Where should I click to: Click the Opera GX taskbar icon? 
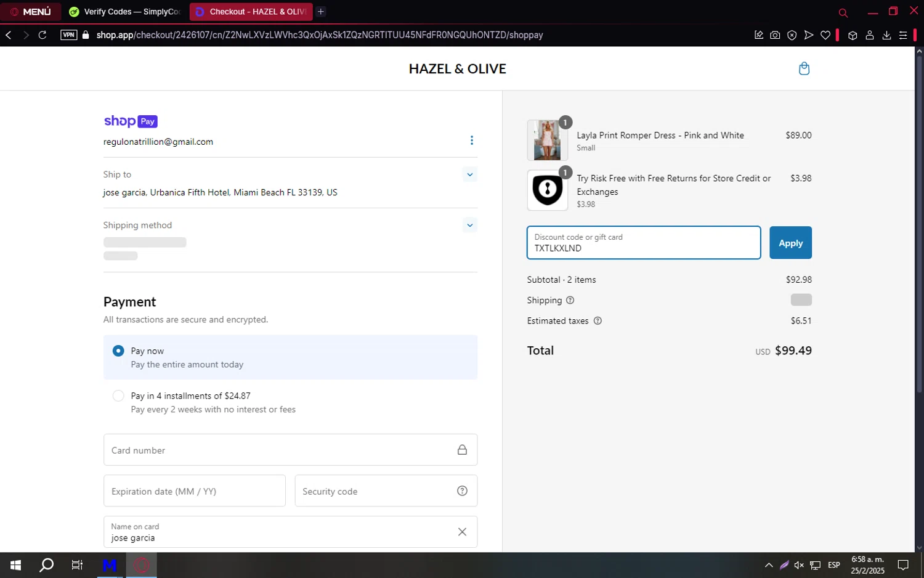click(142, 565)
